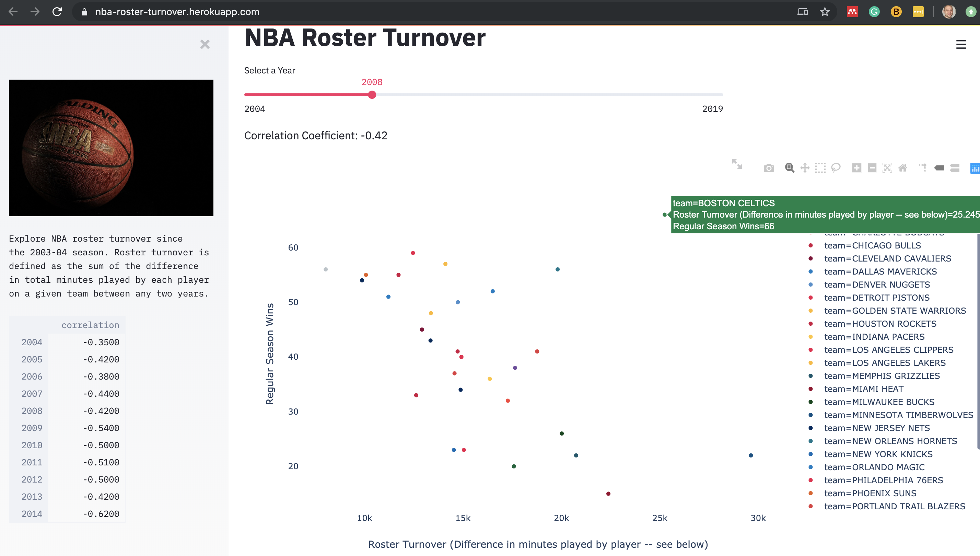Select the Zoom tool in plot toolbar

click(790, 168)
